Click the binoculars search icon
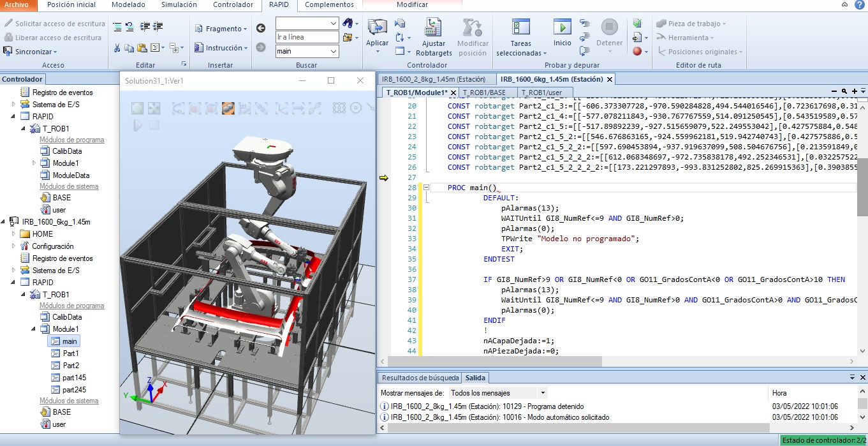Screen dimensions: 868x446 point(348,24)
